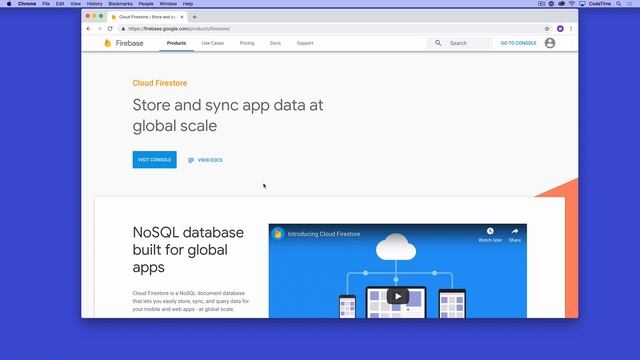Click CodeTime in the menu bar
The image size is (640, 360).
[x=600, y=4]
